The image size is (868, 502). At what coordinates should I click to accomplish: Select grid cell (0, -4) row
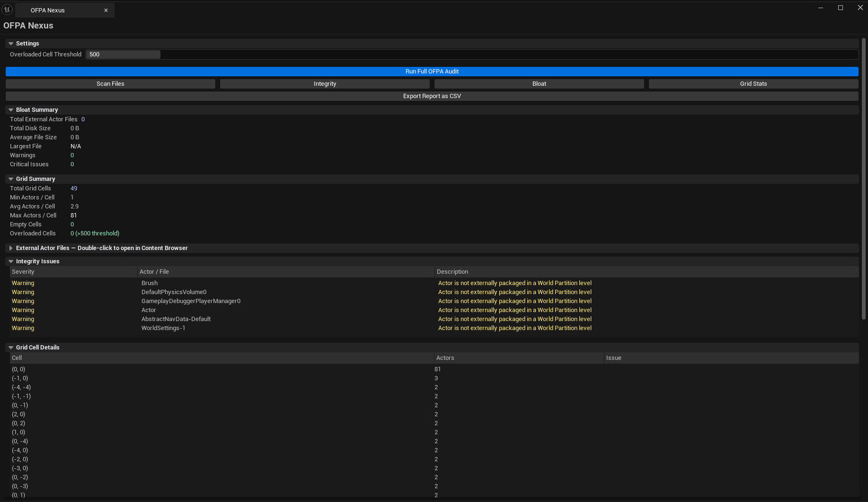434,441
